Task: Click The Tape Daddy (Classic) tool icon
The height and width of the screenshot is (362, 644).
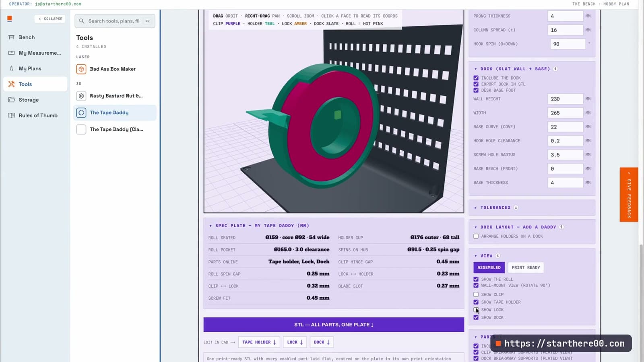Action: coord(81,129)
